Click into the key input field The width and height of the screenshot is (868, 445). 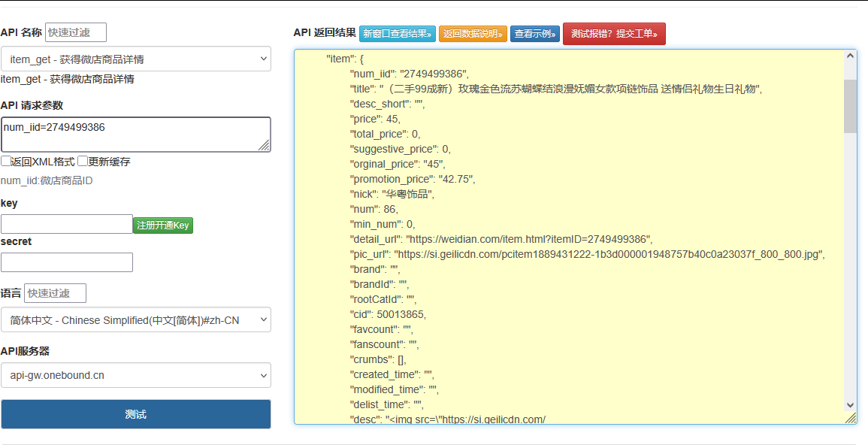(x=67, y=224)
